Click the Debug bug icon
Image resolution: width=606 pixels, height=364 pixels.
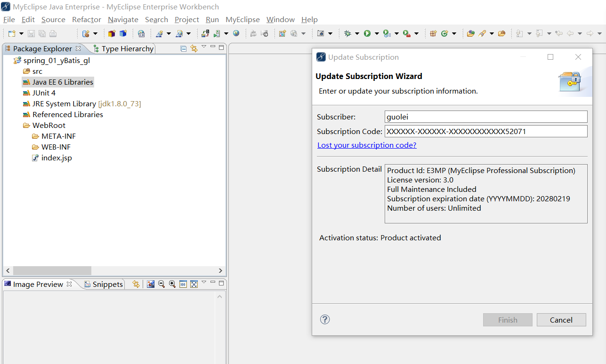[347, 33]
